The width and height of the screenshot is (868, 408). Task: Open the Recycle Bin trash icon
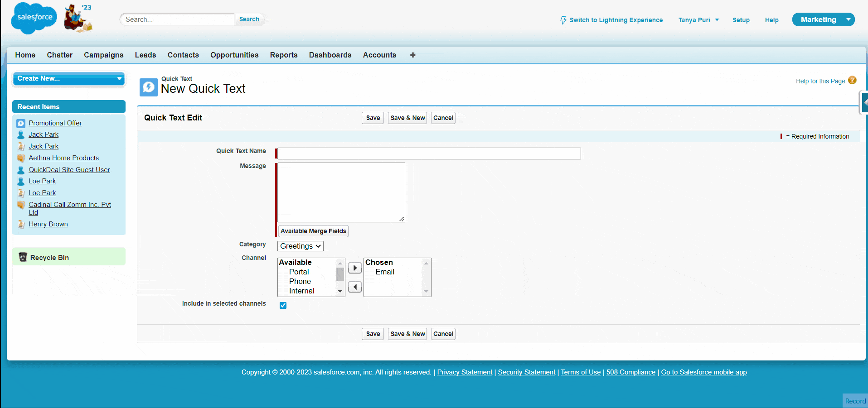click(23, 257)
